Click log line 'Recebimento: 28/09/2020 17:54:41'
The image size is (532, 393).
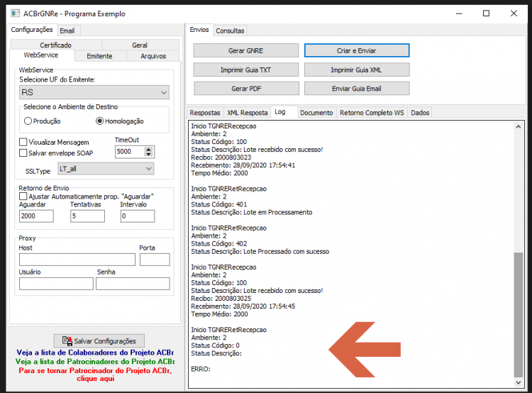click(x=243, y=165)
